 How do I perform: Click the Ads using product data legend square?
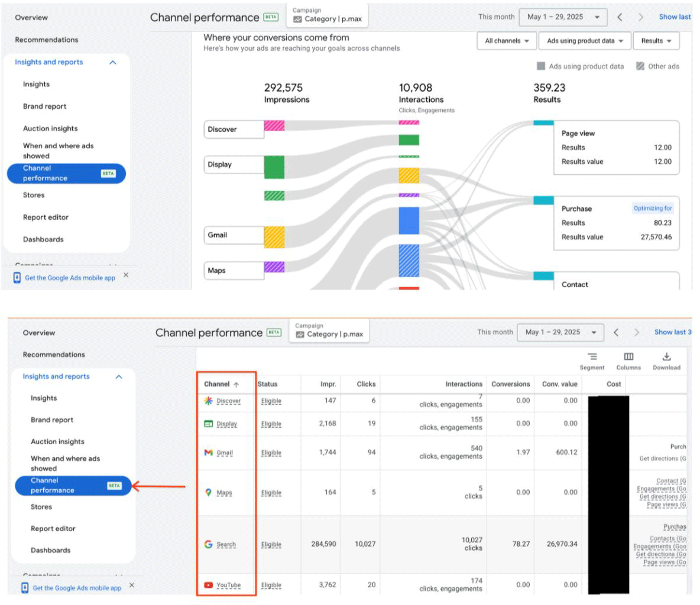click(x=542, y=66)
